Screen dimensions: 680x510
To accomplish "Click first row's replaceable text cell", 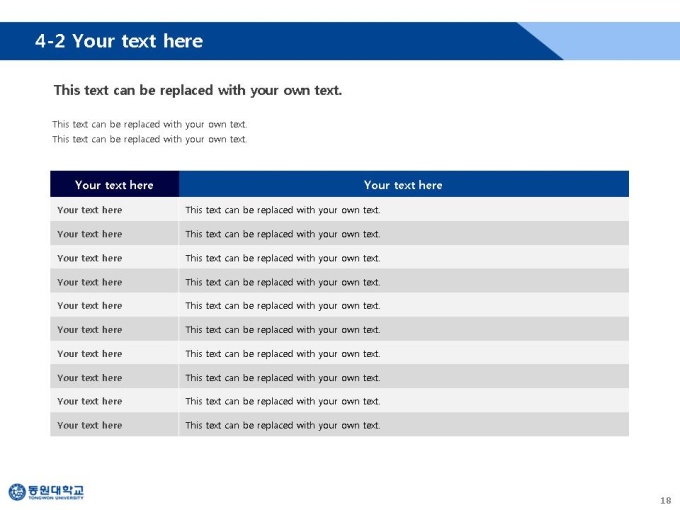I will (x=404, y=209).
